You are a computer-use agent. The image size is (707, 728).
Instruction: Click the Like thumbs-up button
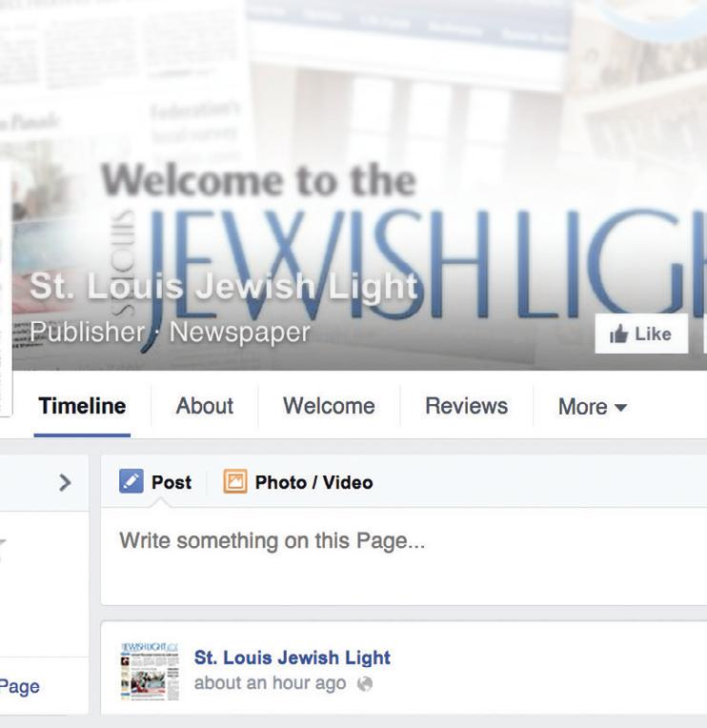click(x=641, y=334)
